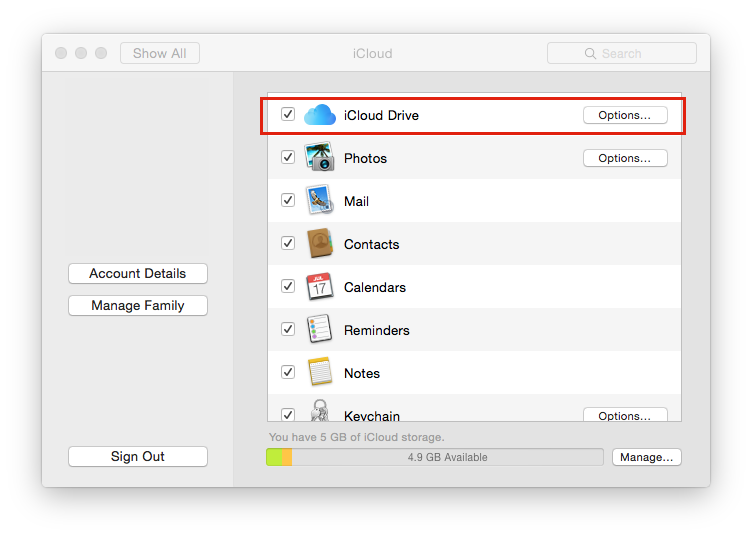Click the Contacts address book icon
Screen dimensions: 752x537
coord(320,243)
